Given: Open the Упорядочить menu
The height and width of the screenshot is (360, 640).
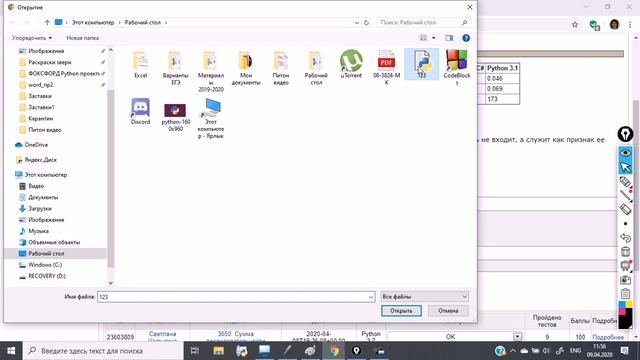Looking at the screenshot, I should (x=32, y=38).
